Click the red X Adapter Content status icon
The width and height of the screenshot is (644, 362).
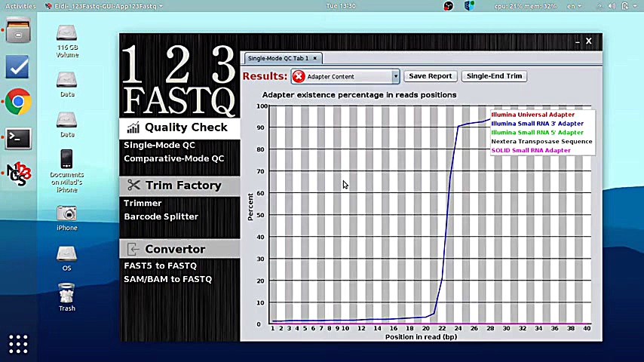299,76
